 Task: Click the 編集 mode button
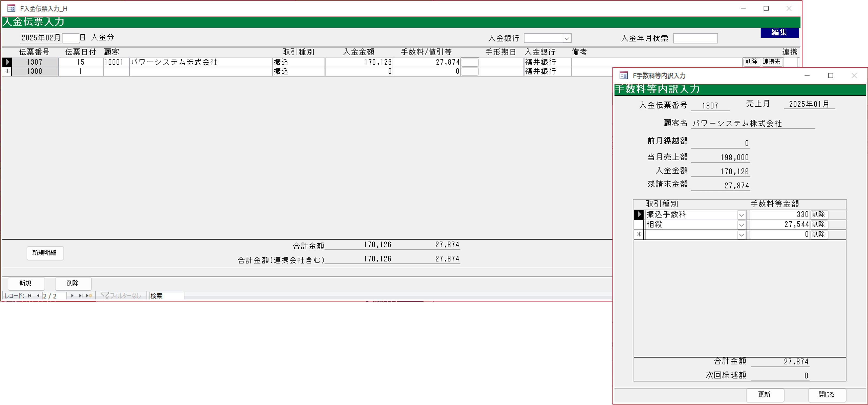tap(779, 32)
